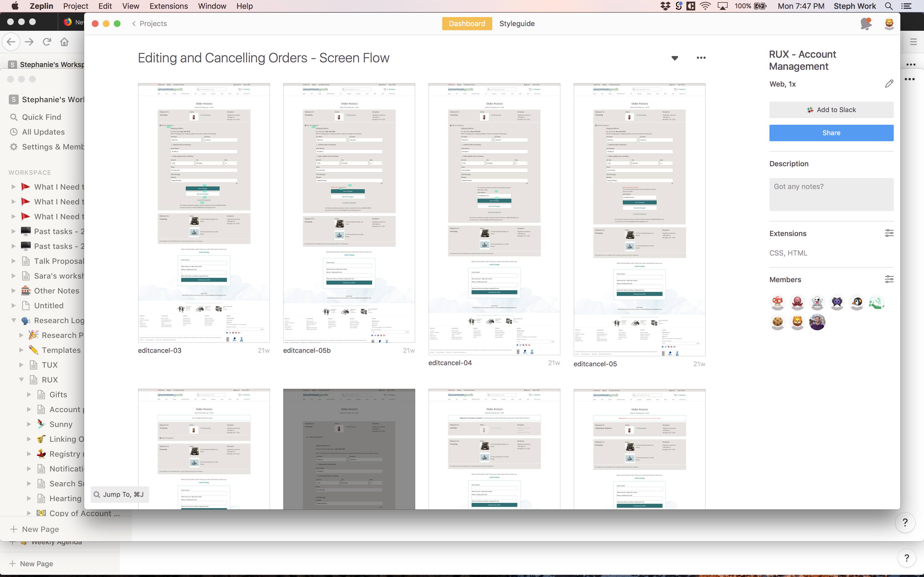Open macOS Spotlight search icon
The width and height of the screenshot is (924, 577).
click(889, 6)
